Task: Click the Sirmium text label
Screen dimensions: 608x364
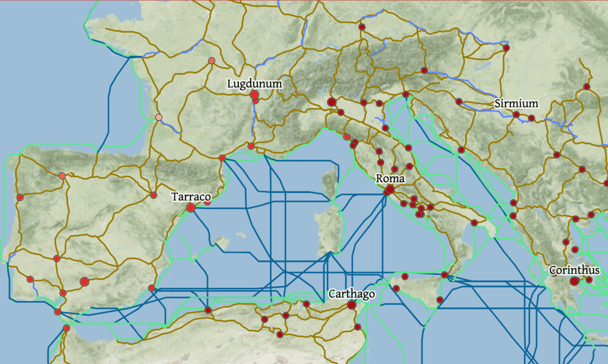Action: [516, 104]
